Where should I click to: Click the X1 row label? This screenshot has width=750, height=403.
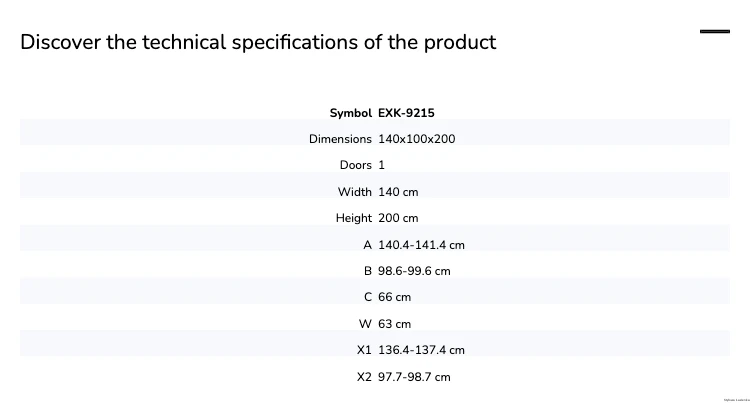(364, 350)
